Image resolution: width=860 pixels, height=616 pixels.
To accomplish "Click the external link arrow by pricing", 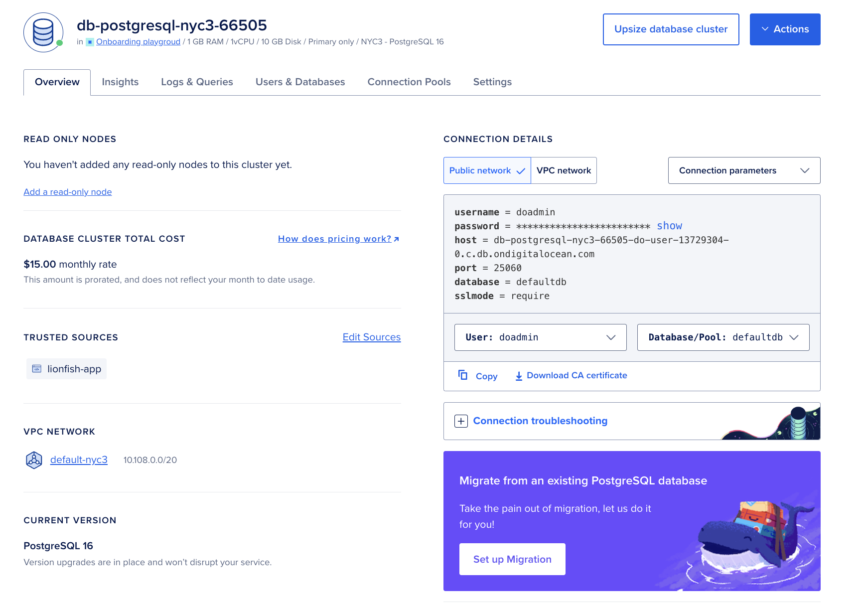I will [x=397, y=239].
